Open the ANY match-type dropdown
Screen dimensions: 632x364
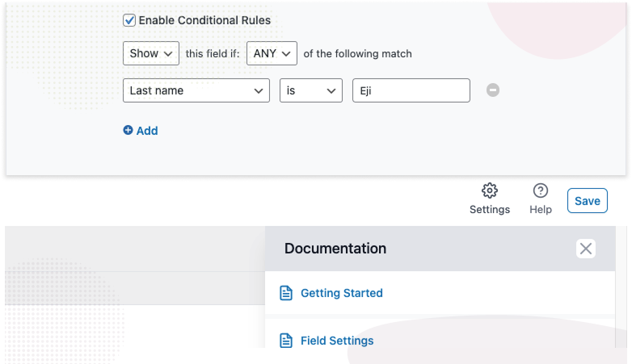click(x=272, y=53)
